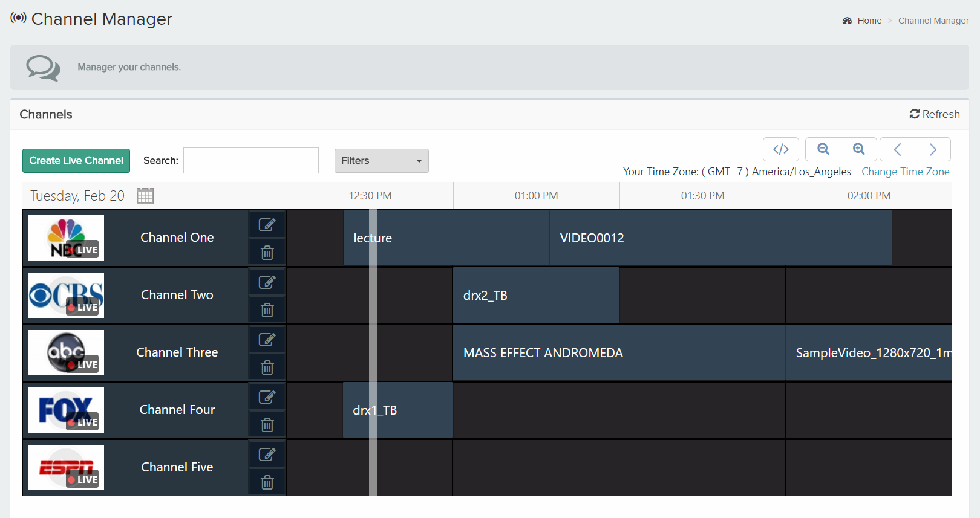Click the Channel Four name
The image size is (980, 518).
[177, 410]
